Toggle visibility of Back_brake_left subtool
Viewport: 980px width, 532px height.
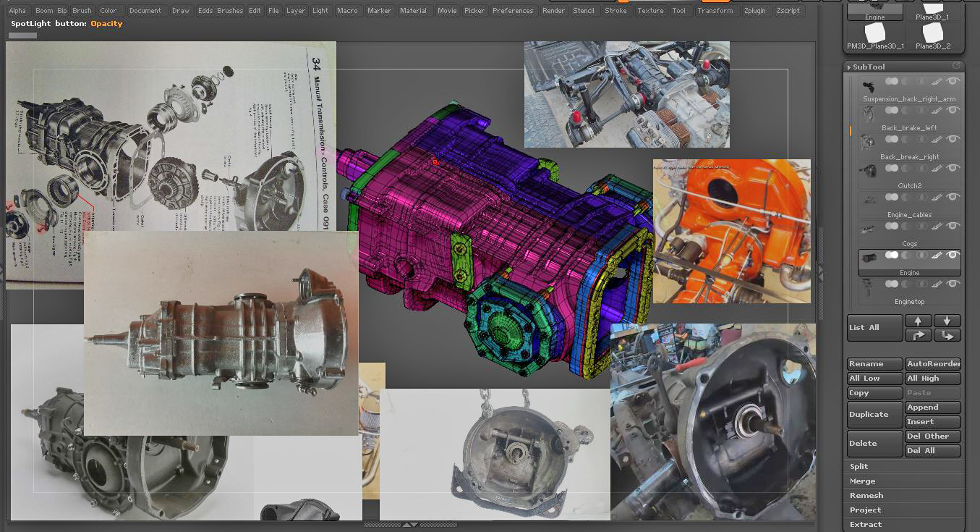(953, 111)
